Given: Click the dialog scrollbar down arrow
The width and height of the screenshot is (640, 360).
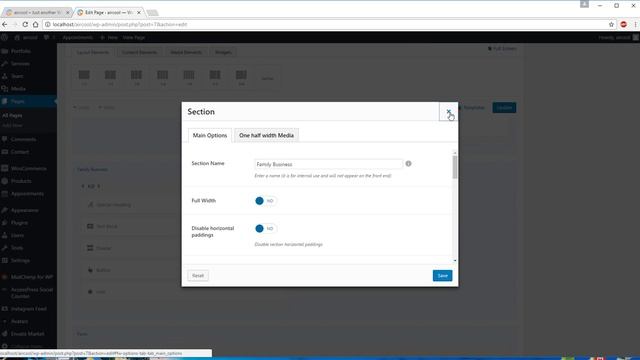Looking at the screenshot, I should pos(455,260).
